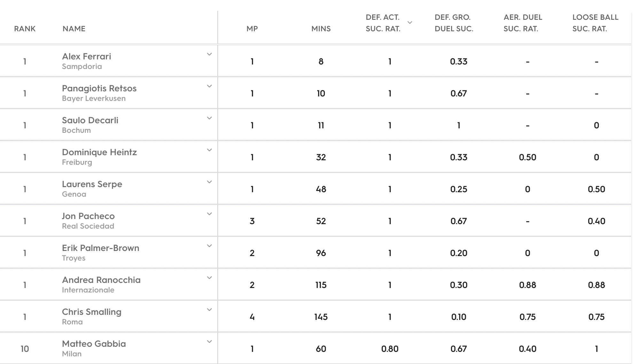Open Chris Smalling details chevron
Viewport: 633px width, 364px height.
tap(209, 310)
